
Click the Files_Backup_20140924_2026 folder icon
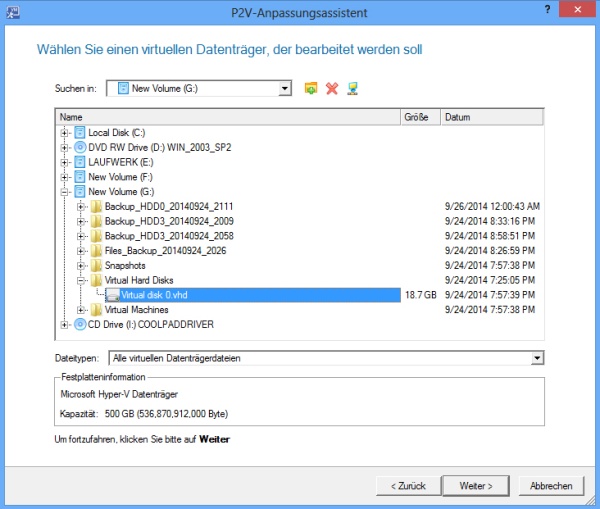pos(96,251)
